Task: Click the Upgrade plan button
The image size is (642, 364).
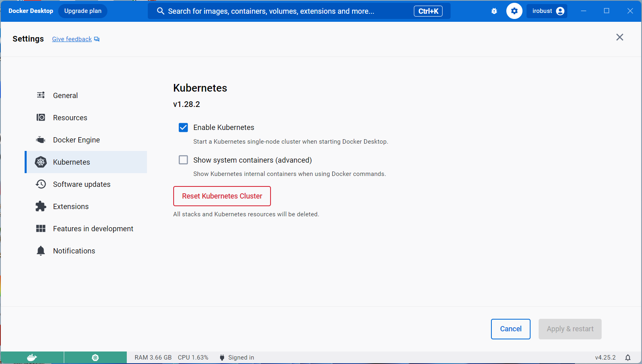Action: coord(83,11)
